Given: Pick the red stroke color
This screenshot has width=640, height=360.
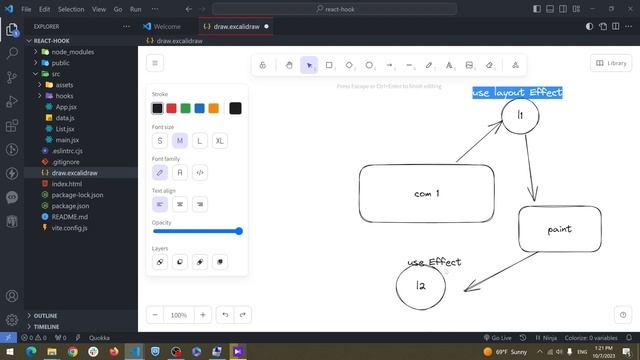Looking at the screenshot, I should (171, 108).
